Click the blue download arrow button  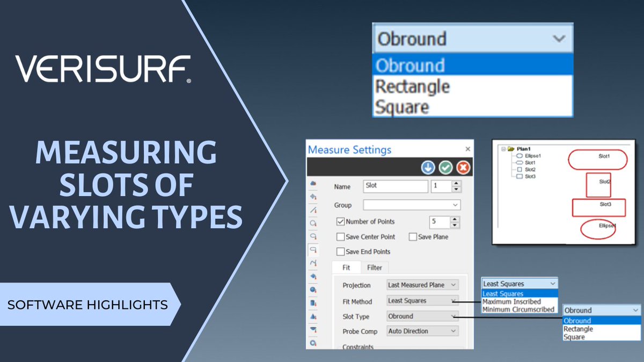[x=427, y=167]
